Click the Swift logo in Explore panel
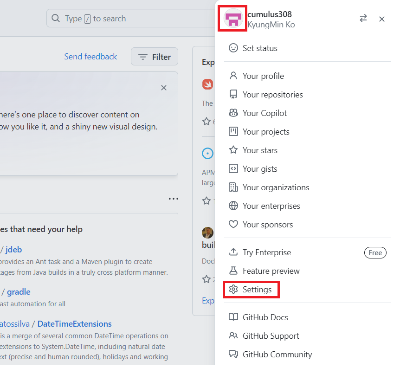400x365 pixels. (208, 84)
